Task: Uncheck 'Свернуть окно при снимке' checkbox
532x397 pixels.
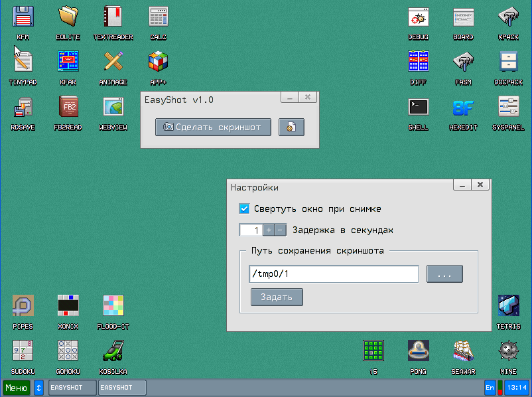Action: pos(244,209)
